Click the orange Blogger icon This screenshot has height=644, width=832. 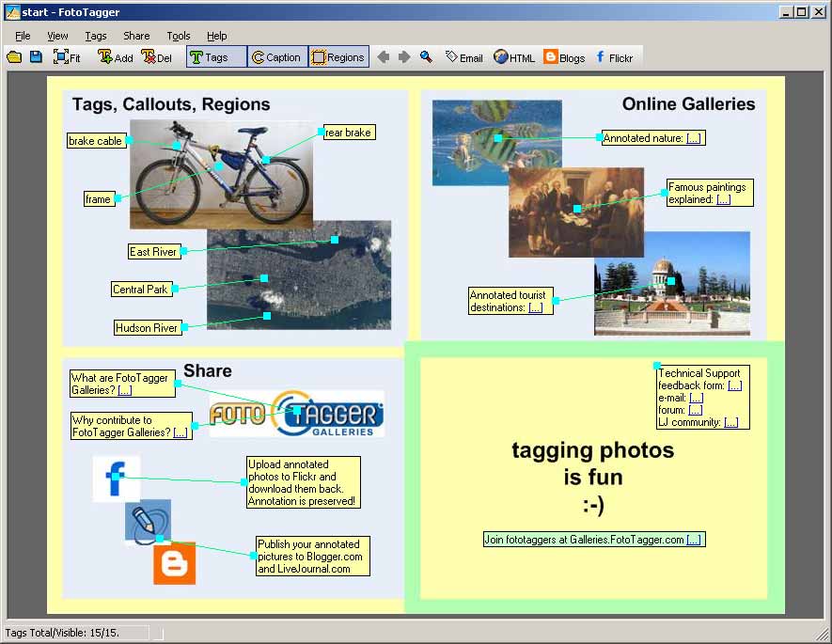[175, 563]
